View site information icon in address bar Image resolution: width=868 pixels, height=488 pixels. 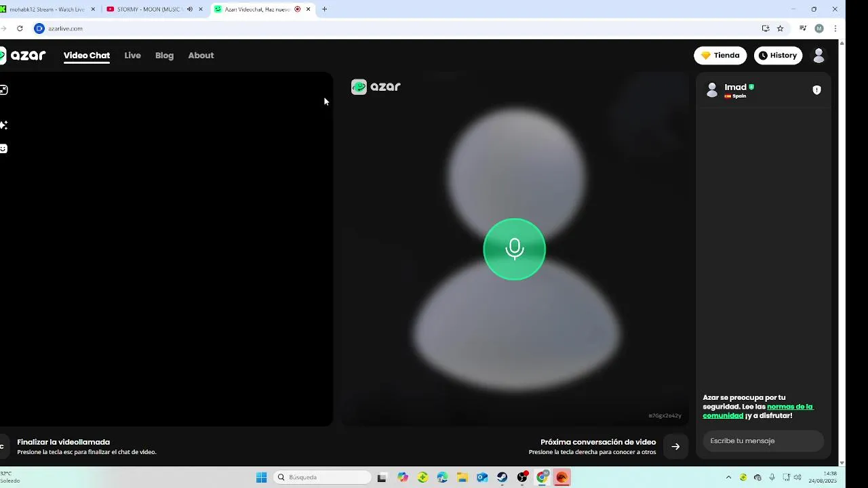point(39,28)
